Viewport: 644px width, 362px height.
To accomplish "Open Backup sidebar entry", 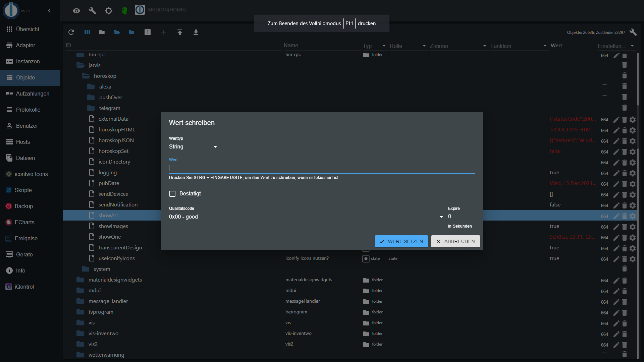I will [x=30, y=206].
